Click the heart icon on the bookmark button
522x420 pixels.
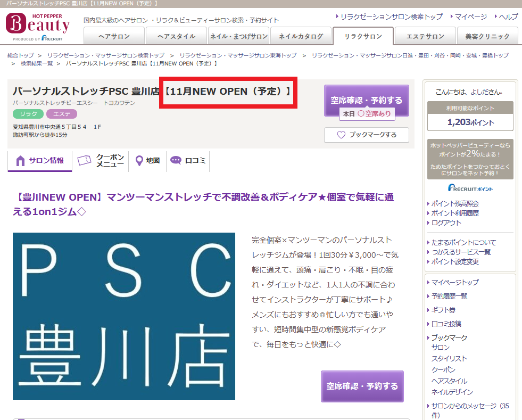341,135
